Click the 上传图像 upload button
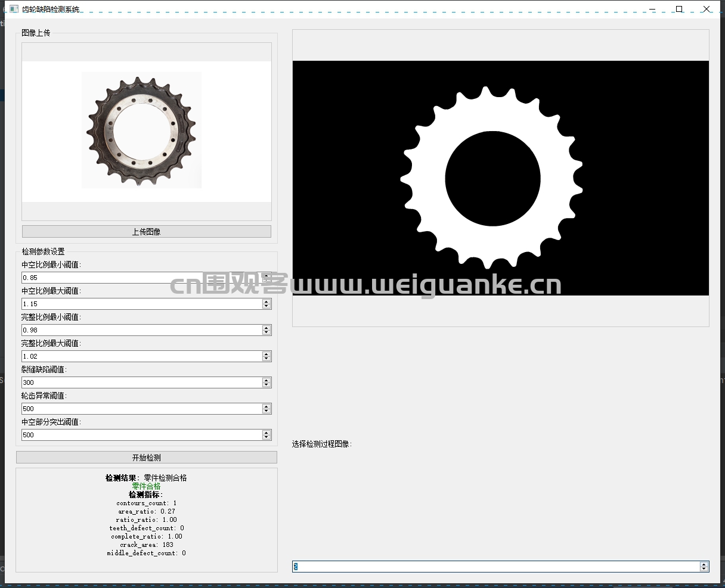The image size is (725, 588). coord(147,232)
